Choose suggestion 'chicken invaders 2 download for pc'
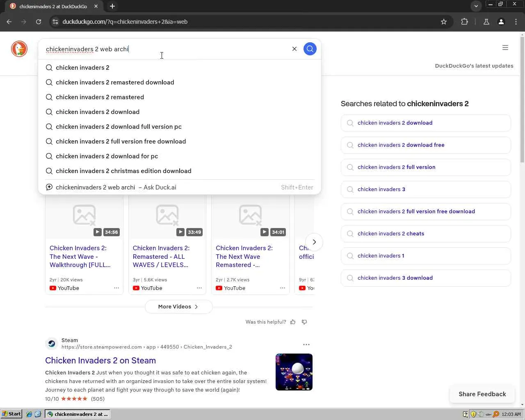 [x=180, y=156]
